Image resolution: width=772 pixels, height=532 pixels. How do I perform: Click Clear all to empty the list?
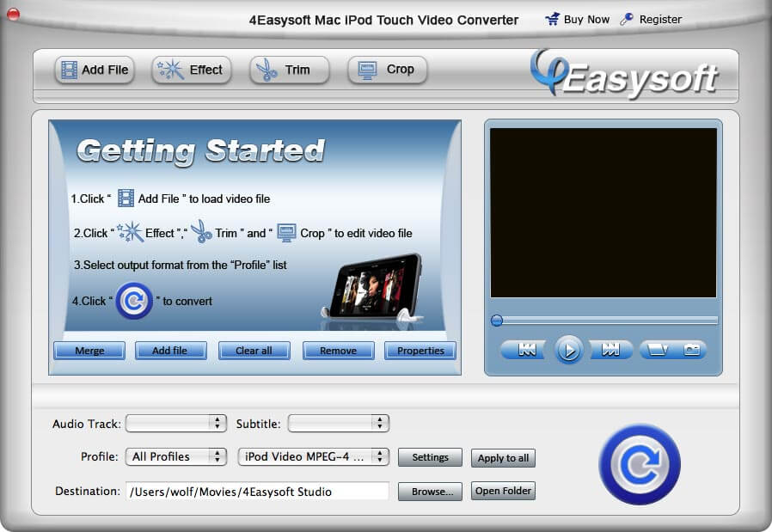coord(254,351)
